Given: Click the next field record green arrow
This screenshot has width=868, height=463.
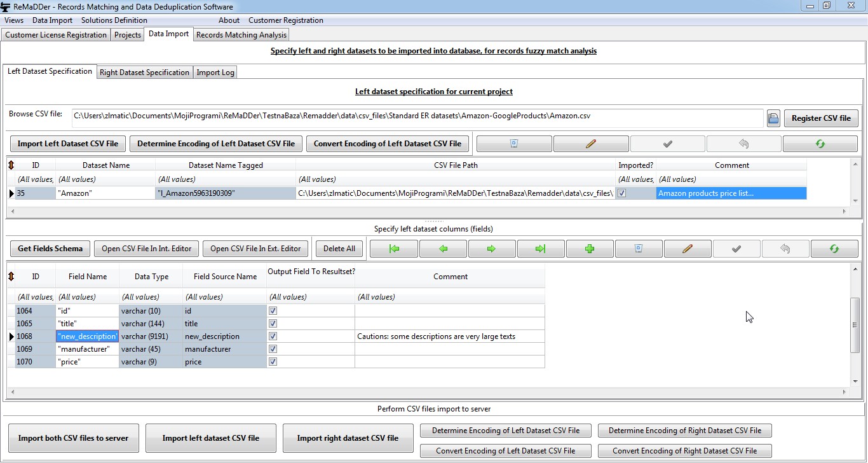Looking at the screenshot, I should (491, 249).
